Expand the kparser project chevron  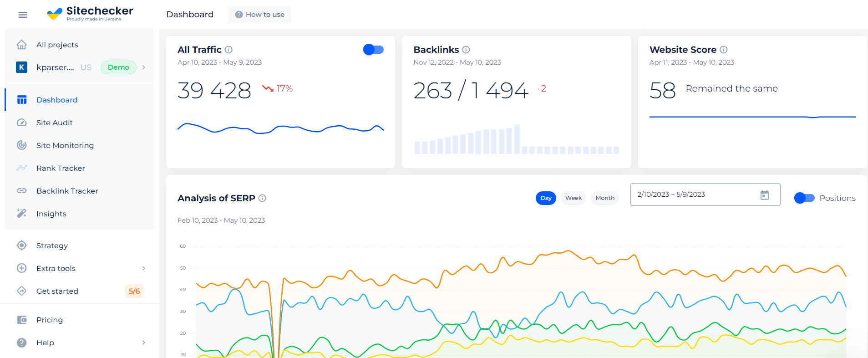144,67
